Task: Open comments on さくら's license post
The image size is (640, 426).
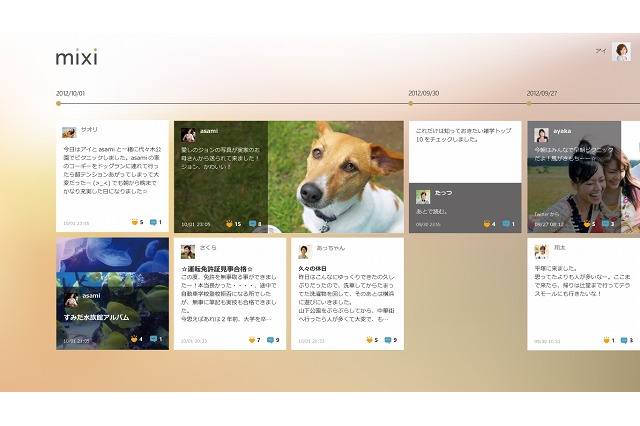Action: coord(273,339)
